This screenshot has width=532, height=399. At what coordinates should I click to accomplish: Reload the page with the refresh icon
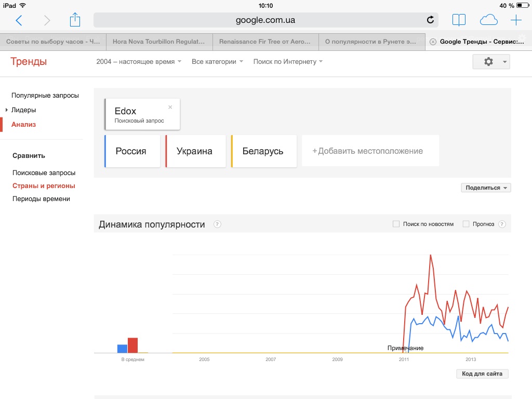coord(430,20)
